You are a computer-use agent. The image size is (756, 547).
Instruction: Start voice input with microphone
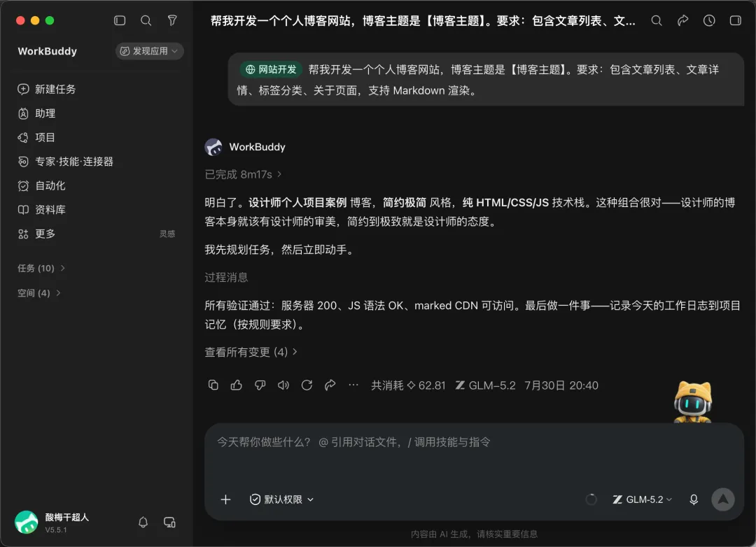click(694, 499)
